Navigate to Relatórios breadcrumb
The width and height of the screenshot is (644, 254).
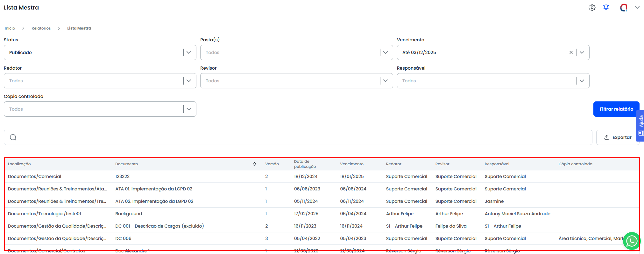point(41,28)
